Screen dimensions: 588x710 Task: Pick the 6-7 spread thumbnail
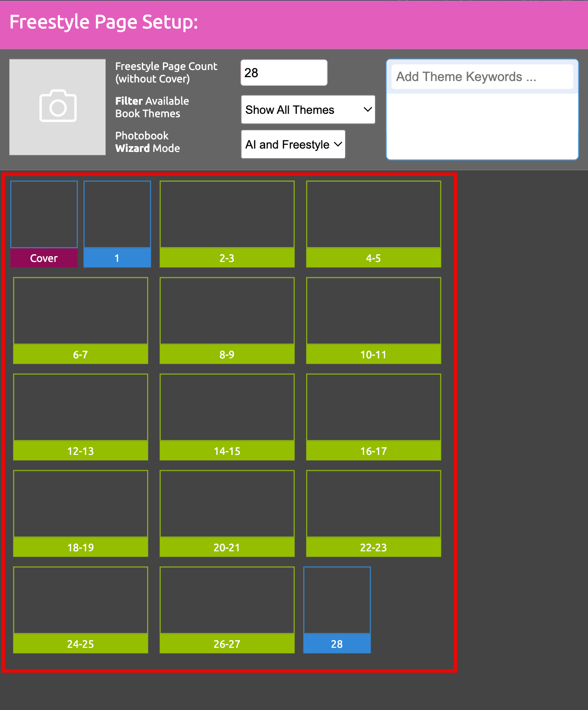(x=80, y=311)
